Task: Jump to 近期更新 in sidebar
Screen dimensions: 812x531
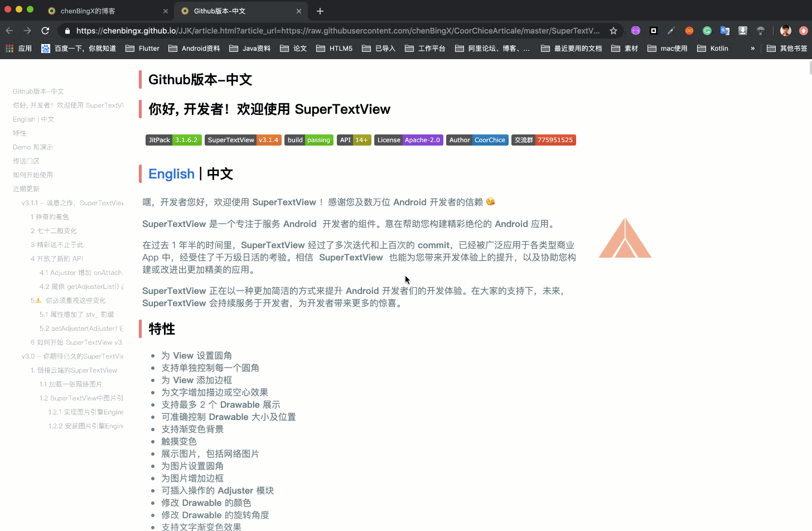Action: coord(26,189)
